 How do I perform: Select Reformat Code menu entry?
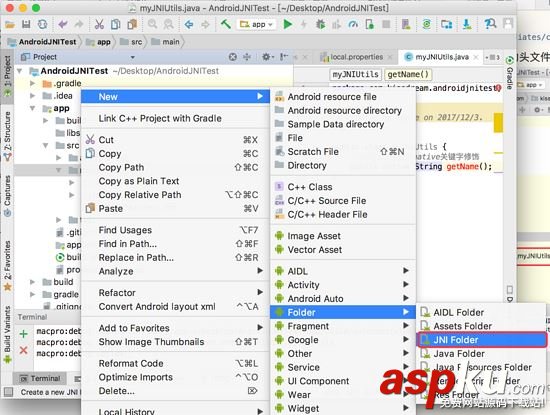pos(175,363)
